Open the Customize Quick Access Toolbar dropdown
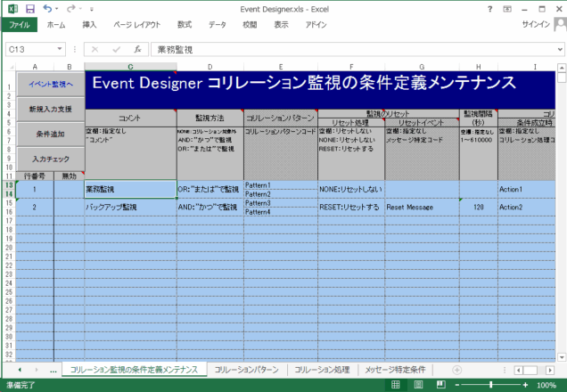Viewport: 567px width, 392px height. 92,9
